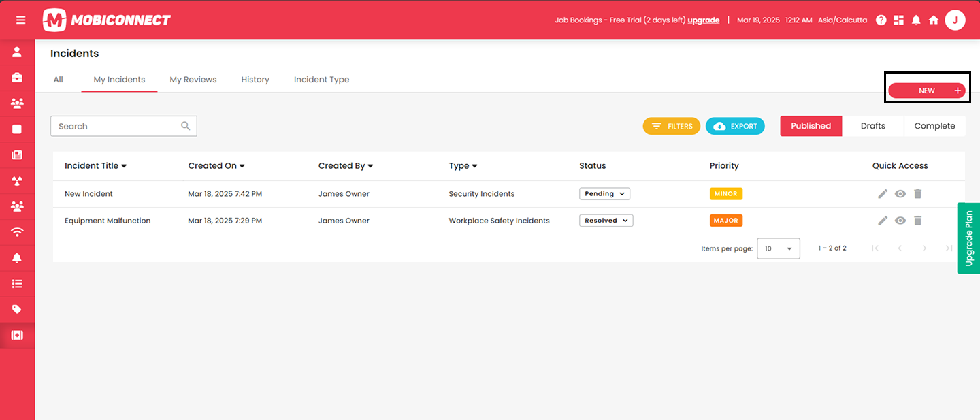Click the upgrade link in the header

pyautogui.click(x=703, y=20)
